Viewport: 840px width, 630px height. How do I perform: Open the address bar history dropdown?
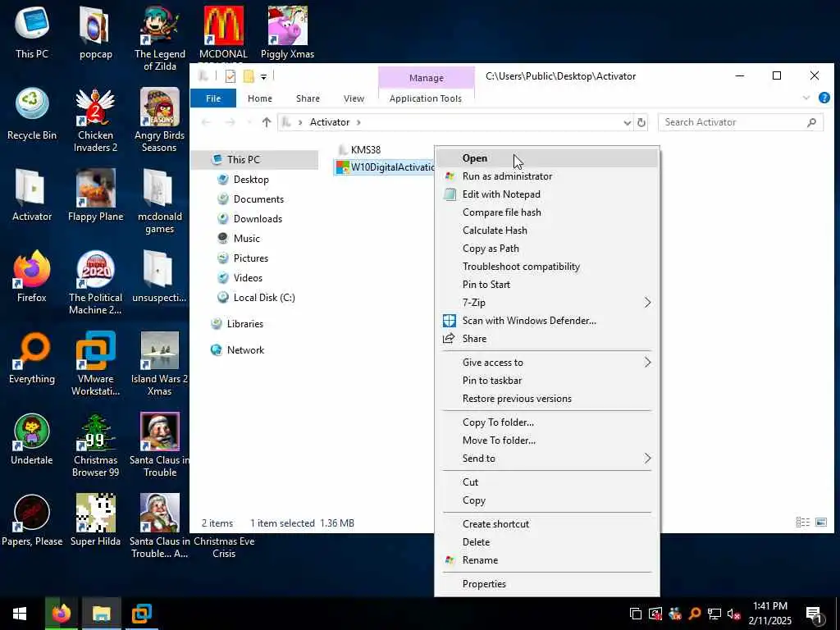click(x=627, y=123)
